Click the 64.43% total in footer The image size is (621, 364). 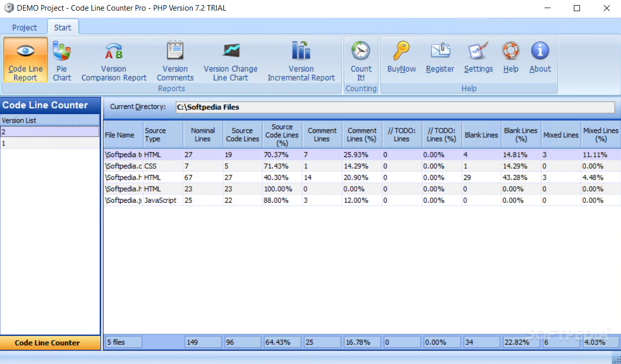tap(282, 342)
